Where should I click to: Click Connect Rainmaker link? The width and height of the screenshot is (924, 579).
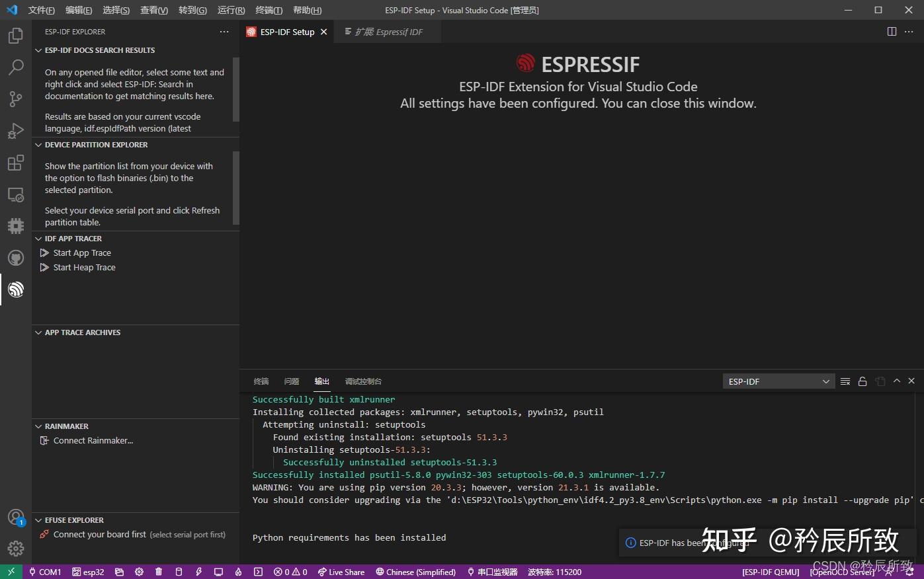(x=93, y=440)
